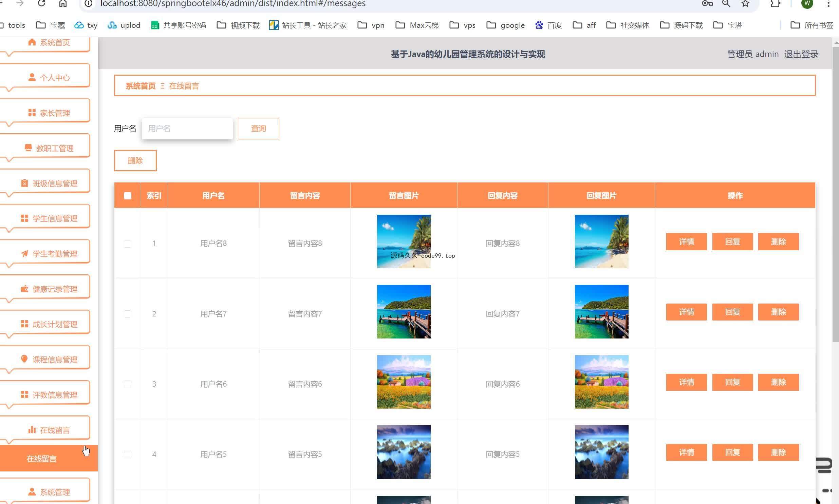Click the 查询 search button
This screenshot has width=839, height=504.
(x=259, y=129)
